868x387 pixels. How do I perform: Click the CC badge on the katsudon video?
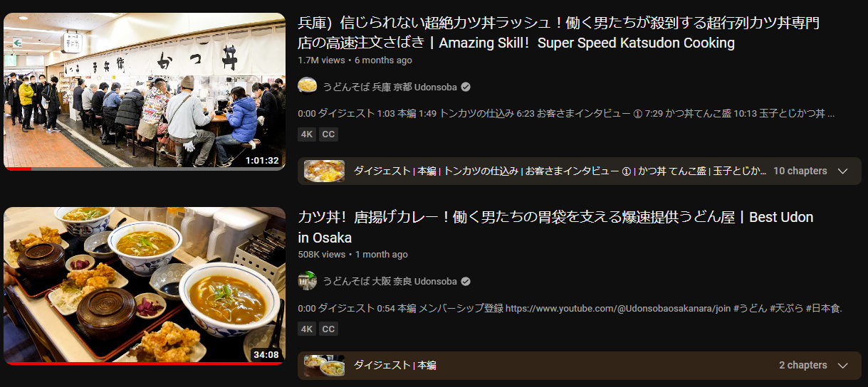click(328, 134)
